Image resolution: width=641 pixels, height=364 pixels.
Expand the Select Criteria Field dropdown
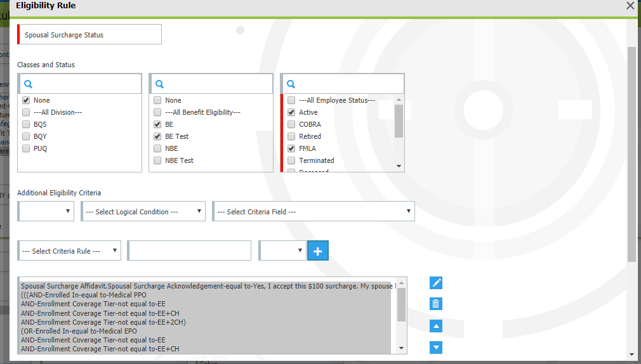pos(314,212)
